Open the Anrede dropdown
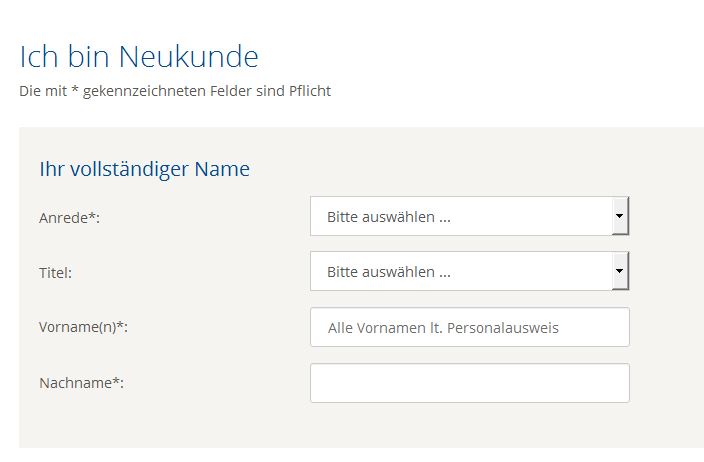The image size is (704, 462). [470, 216]
